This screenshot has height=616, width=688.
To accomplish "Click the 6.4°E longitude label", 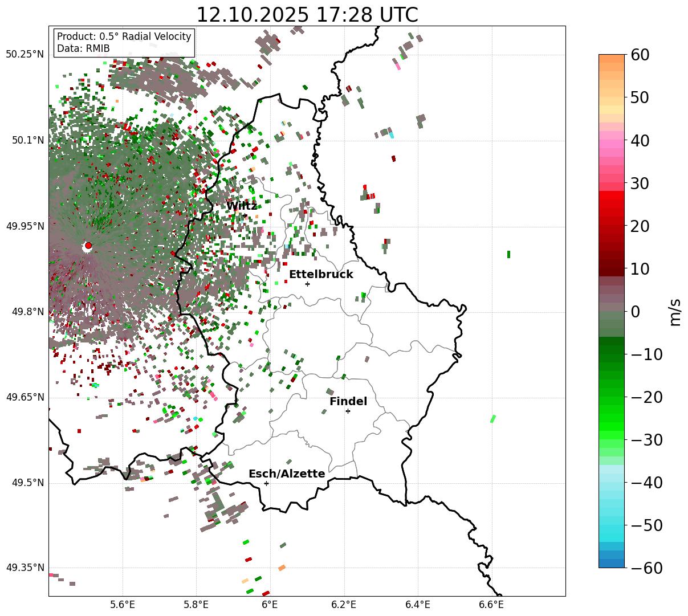I will [x=418, y=604].
